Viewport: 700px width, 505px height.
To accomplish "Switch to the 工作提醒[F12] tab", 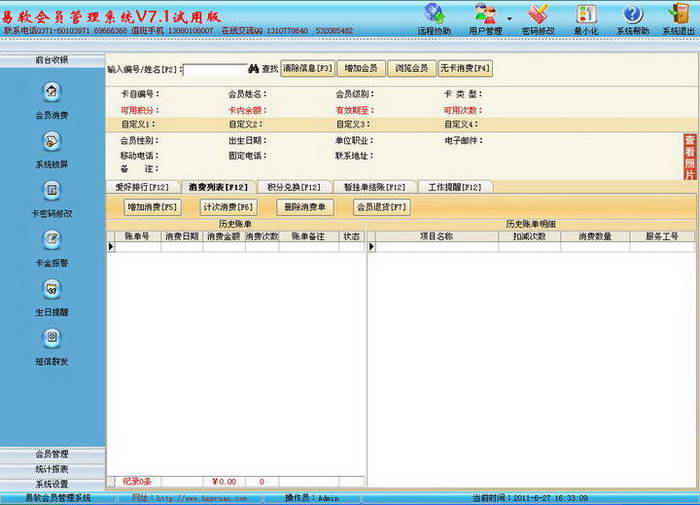I will coord(455,187).
